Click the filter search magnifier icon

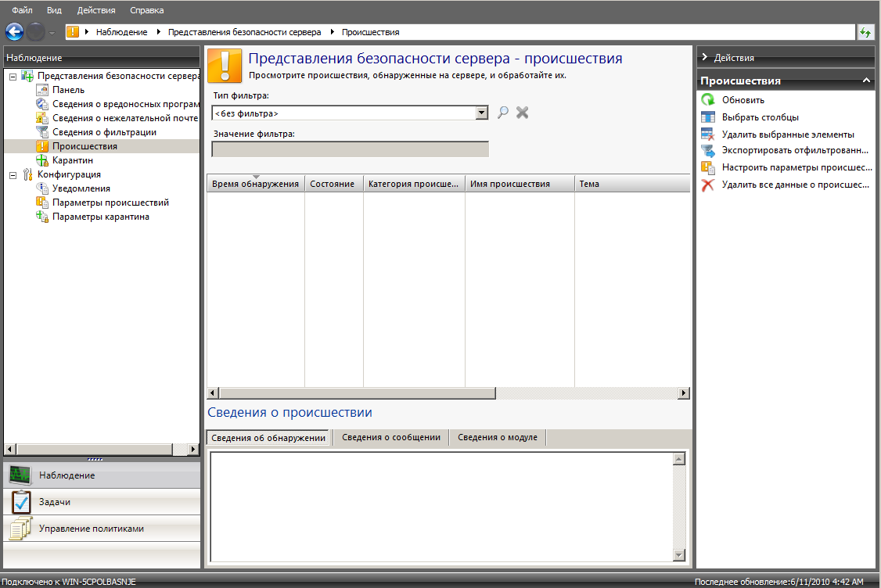pyautogui.click(x=503, y=113)
